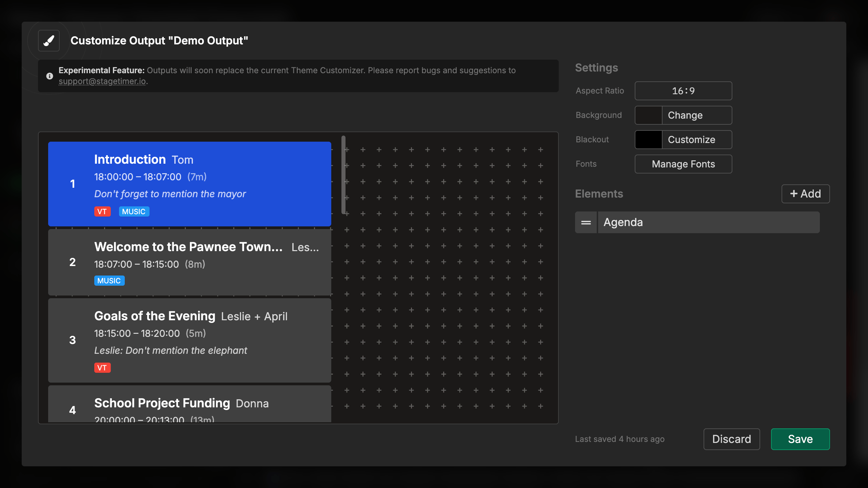The image size is (868, 488).
Task: Click the VT tag on the Introduction cue
Action: click(102, 211)
